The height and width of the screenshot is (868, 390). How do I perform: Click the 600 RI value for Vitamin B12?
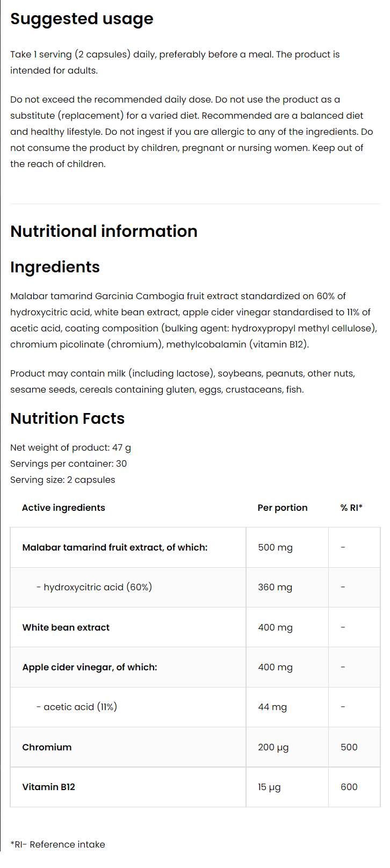[x=349, y=787]
